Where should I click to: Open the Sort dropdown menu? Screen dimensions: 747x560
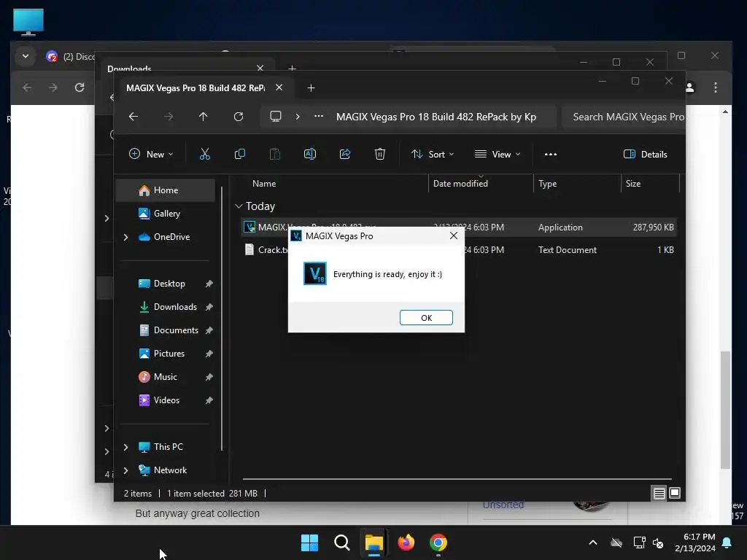[433, 154]
